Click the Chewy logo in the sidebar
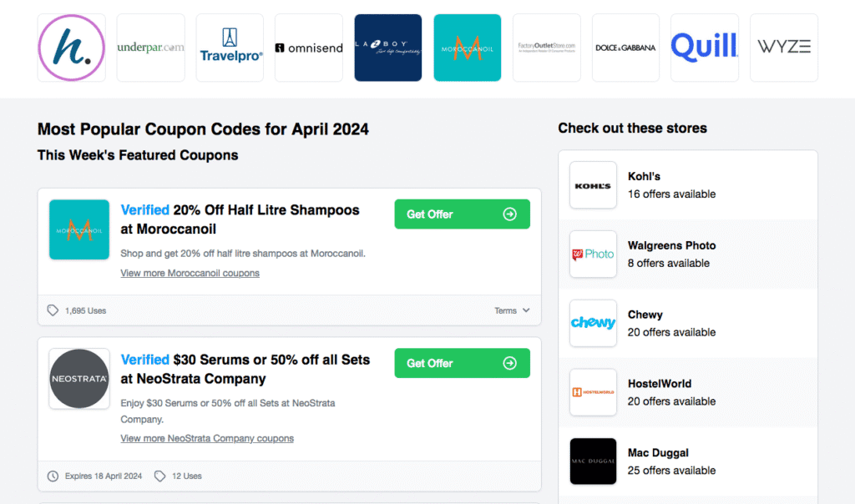The width and height of the screenshot is (855, 504). (x=593, y=323)
